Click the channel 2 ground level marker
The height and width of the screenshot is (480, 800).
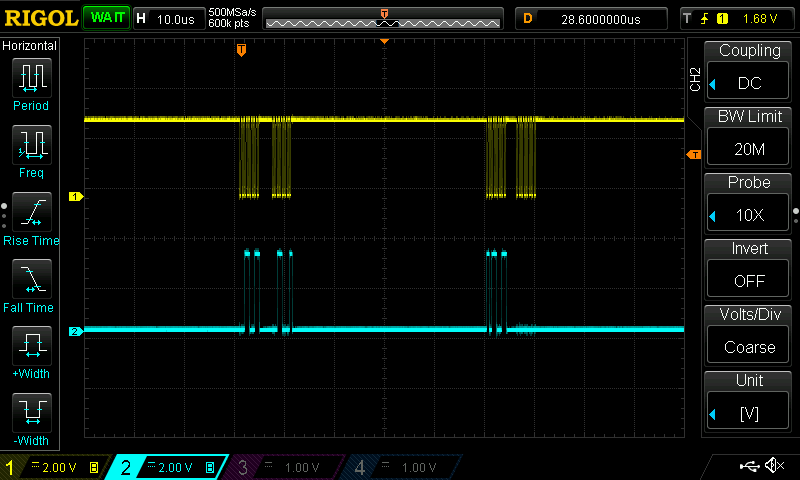(76, 332)
